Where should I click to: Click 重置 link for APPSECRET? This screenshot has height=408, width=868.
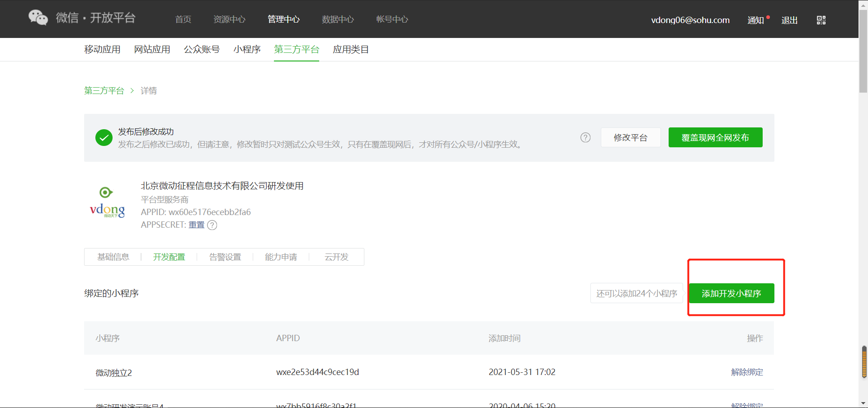196,225
